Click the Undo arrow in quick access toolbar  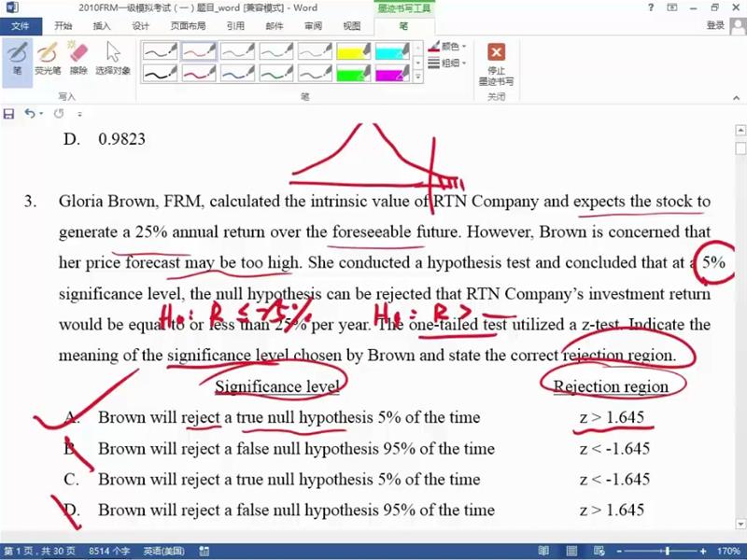30,114
